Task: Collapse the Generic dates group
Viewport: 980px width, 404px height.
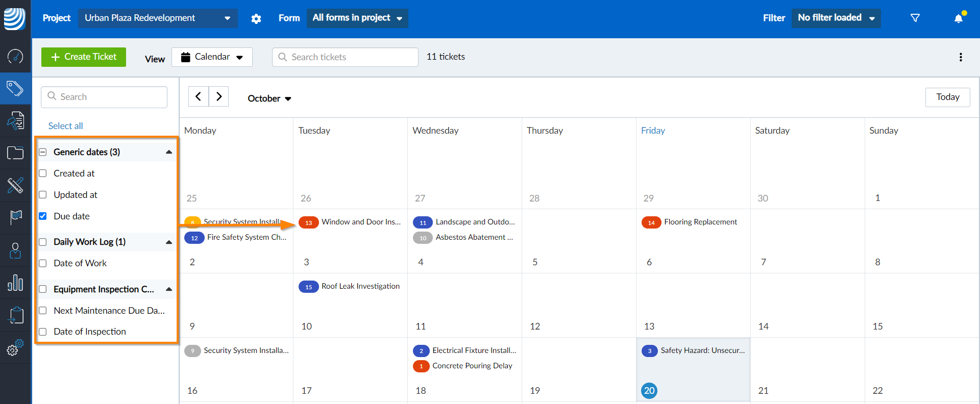Action: pos(169,152)
